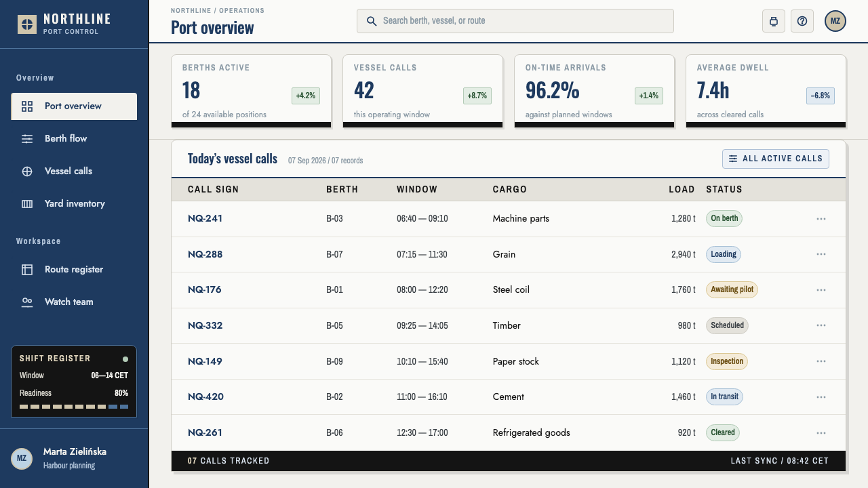Click the CALL SIGN column header

pos(214,190)
